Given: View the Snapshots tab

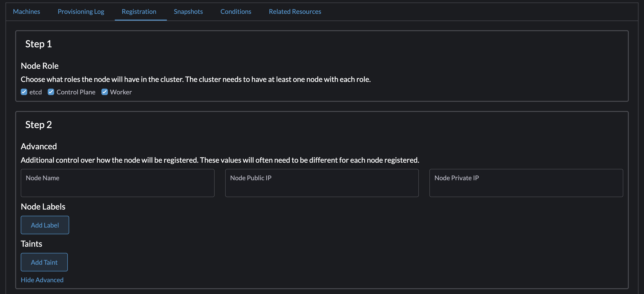Looking at the screenshot, I should point(188,12).
